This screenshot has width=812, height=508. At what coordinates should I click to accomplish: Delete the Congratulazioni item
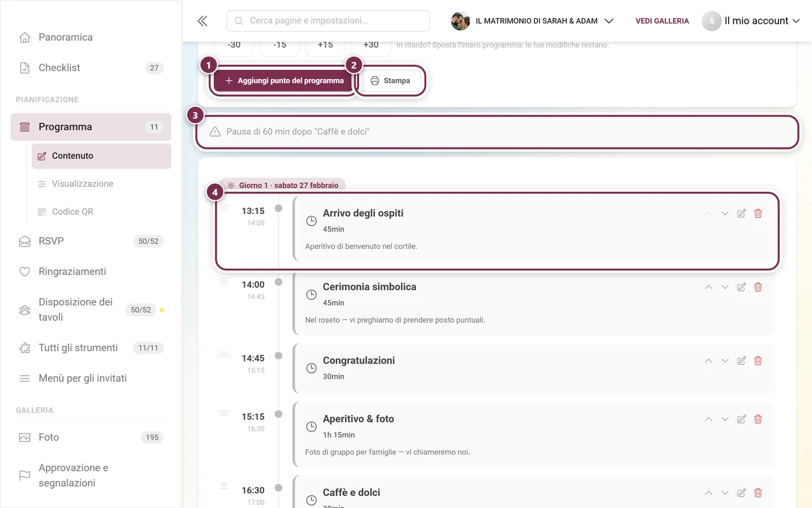(758, 361)
